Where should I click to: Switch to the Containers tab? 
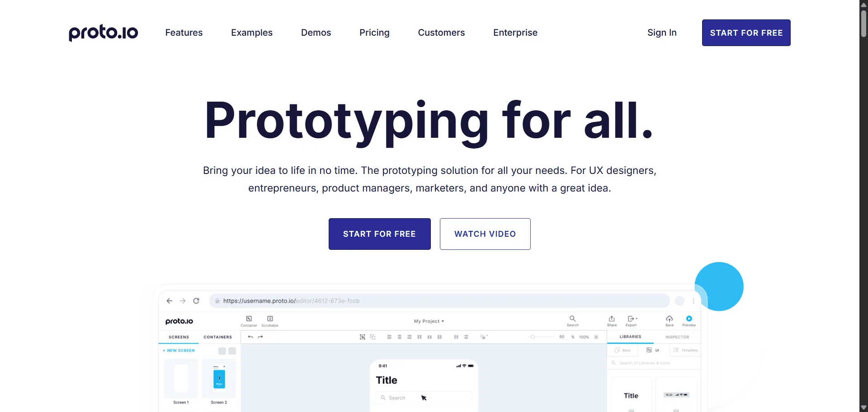(217, 337)
